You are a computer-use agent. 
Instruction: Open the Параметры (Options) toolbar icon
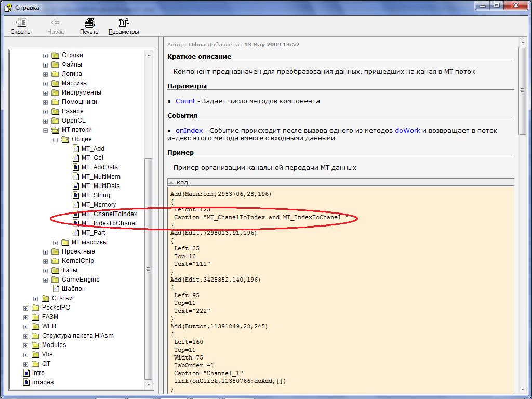124,23
